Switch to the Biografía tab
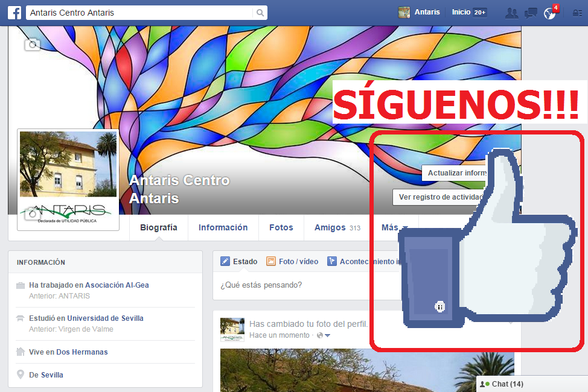The width and height of the screenshot is (588, 392). pos(159,227)
